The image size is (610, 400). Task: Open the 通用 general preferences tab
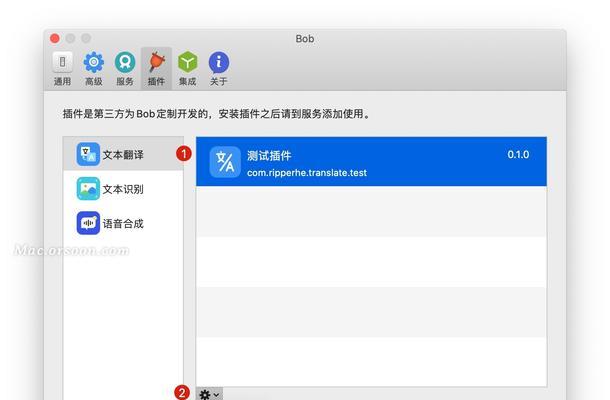(x=62, y=68)
